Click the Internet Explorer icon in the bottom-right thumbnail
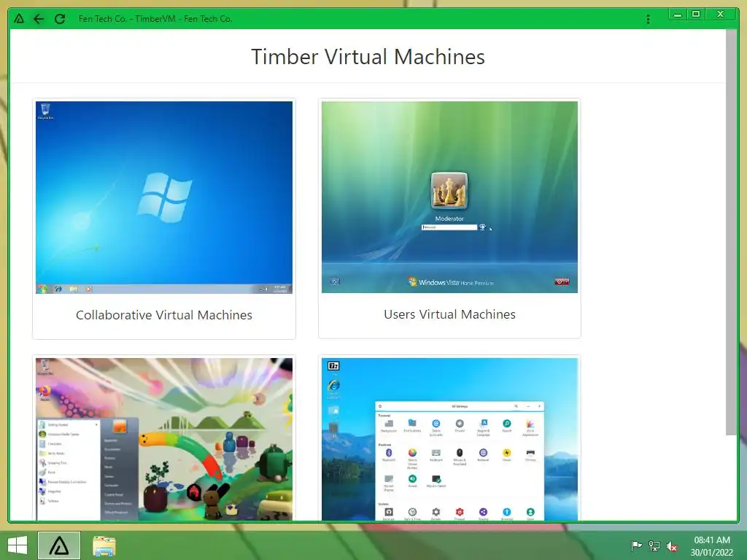This screenshot has height=560, width=747. coord(333,386)
